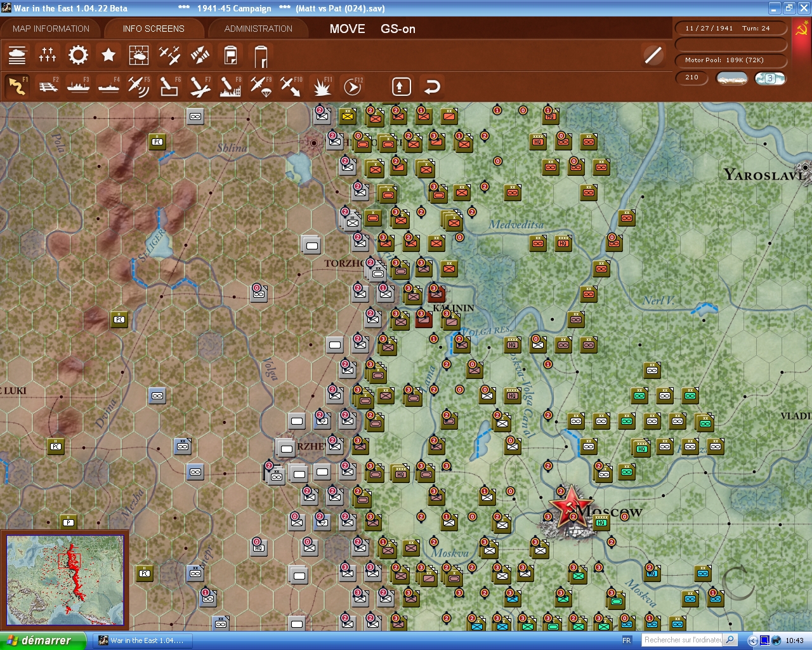
Task: Click the Kalinin city label
Action: 454,308
